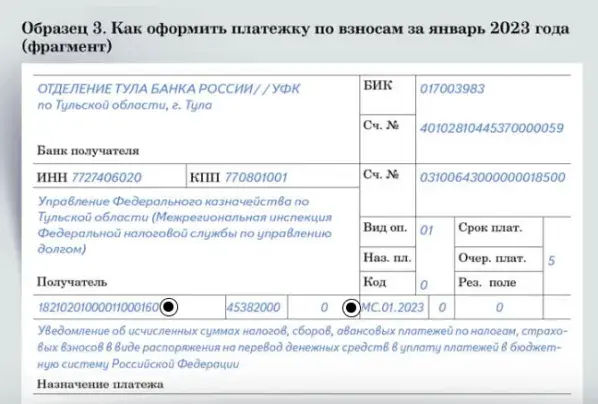Click the line 'по Тульской области, г. Тула'

click(x=124, y=105)
